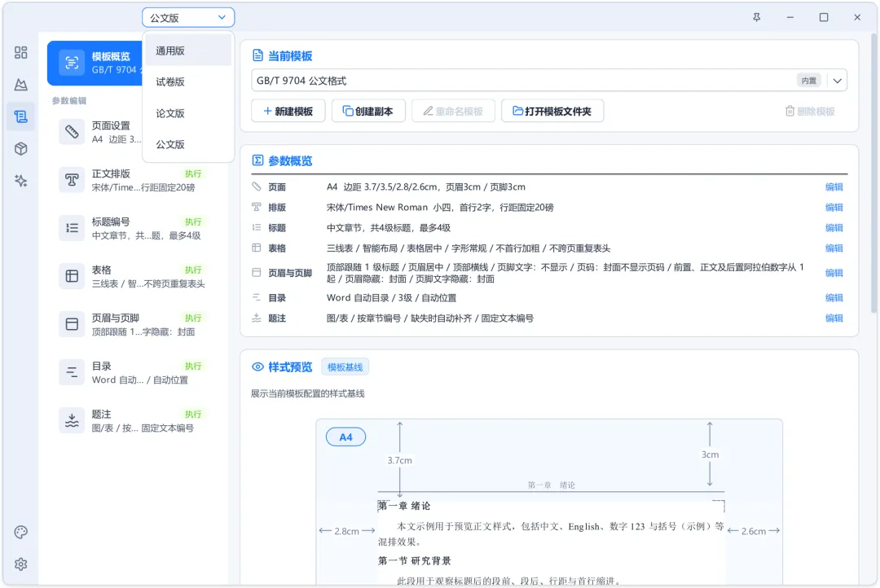Open the palette theme icon
Viewport: 880px width, 588px height.
click(20, 532)
